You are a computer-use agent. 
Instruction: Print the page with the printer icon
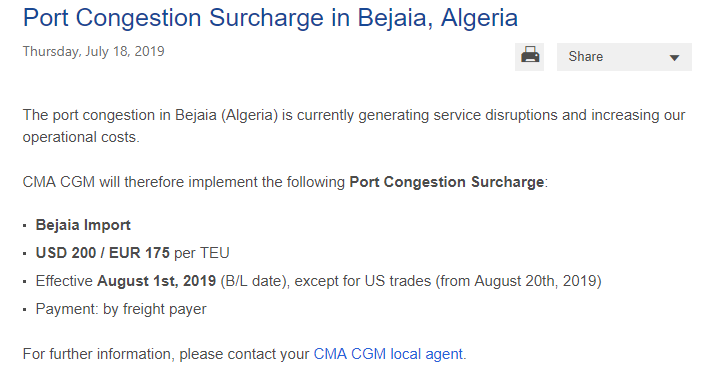[x=529, y=57]
